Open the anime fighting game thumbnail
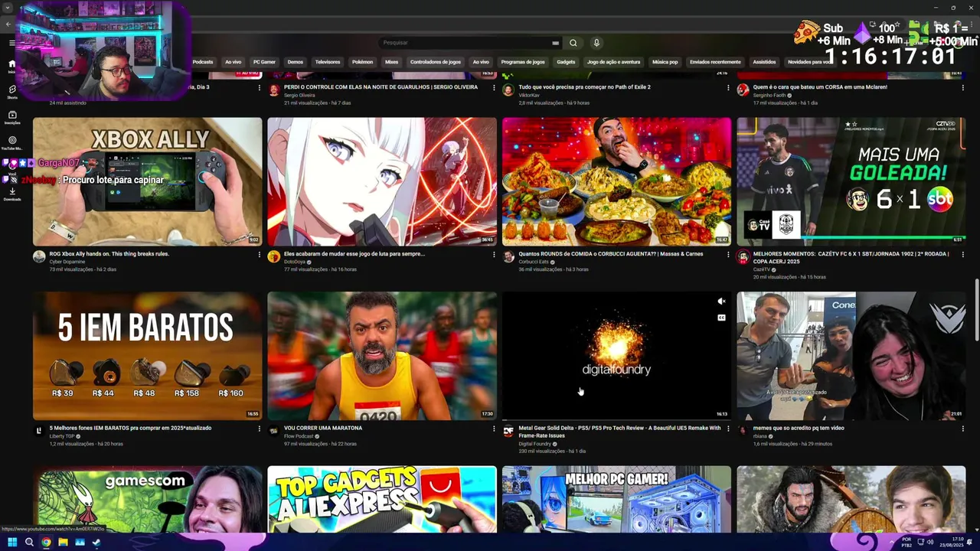980x551 pixels. 382,181
